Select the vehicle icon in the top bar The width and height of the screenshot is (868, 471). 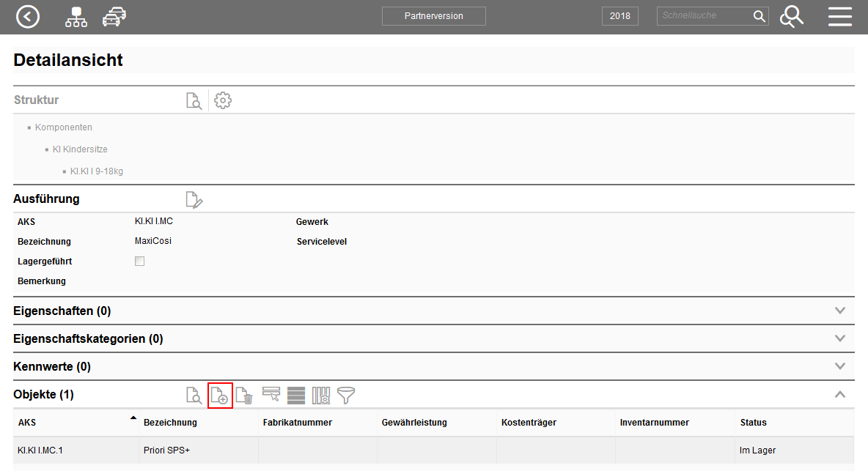click(114, 15)
